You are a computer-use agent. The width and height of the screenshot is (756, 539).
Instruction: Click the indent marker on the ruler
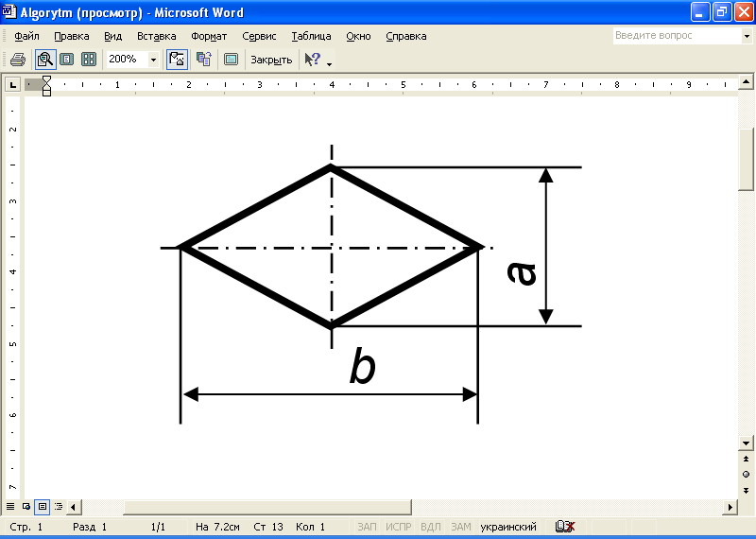click(46, 85)
